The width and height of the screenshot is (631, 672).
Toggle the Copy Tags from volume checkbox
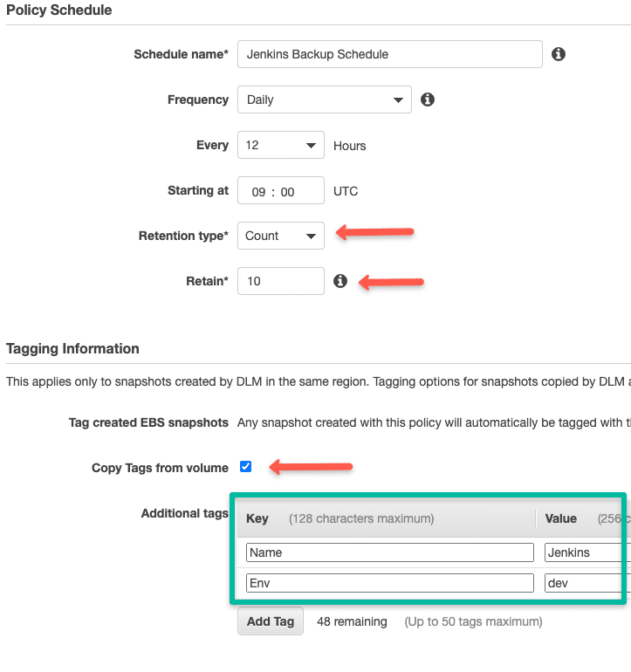pos(246,467)
